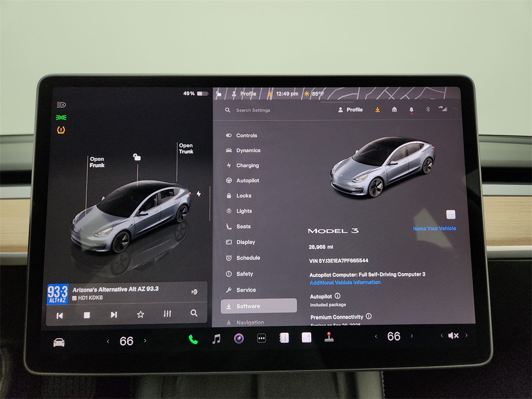Select Seats in the settings list
Viewport: 532px width, 399px height.
pos(238,227)
